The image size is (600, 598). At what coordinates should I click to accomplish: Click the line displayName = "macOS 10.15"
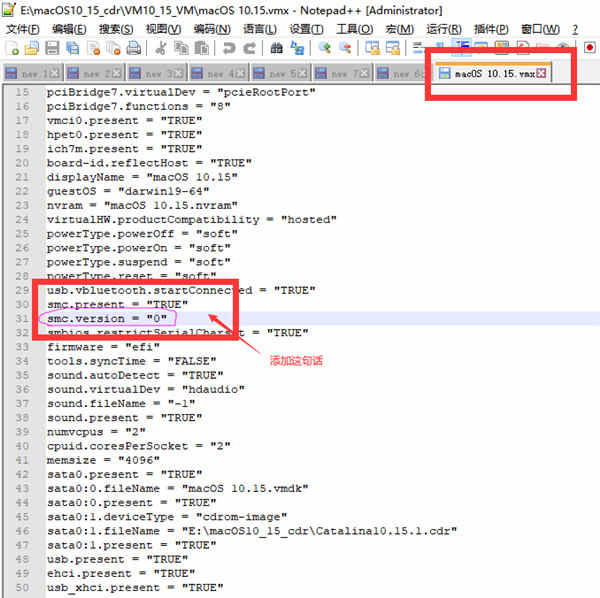click(142, 177)
